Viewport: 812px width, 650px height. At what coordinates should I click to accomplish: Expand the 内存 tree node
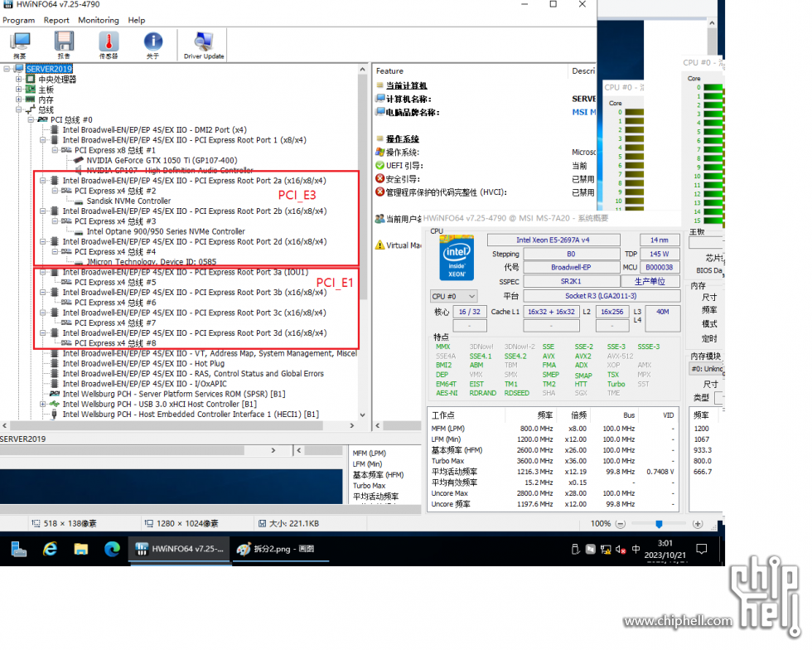(18, 99)
